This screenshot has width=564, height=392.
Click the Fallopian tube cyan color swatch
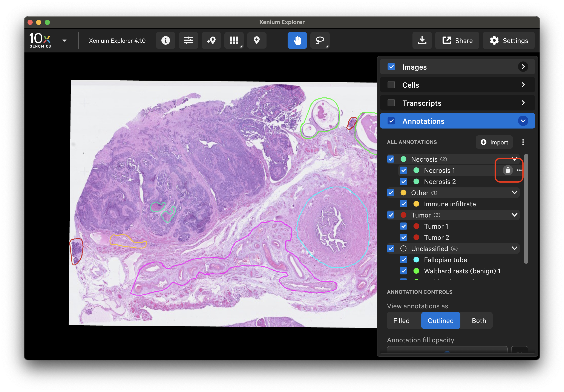click(416, 260)
